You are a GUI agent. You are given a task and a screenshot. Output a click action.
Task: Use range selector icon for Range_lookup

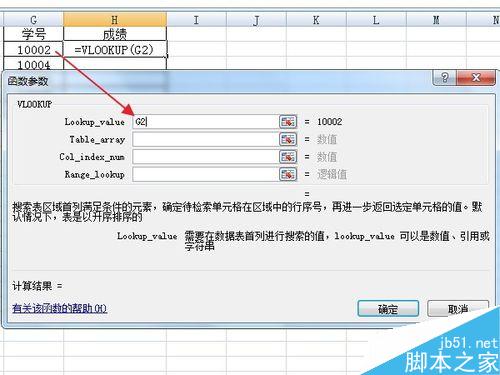(x=288, y=174)
